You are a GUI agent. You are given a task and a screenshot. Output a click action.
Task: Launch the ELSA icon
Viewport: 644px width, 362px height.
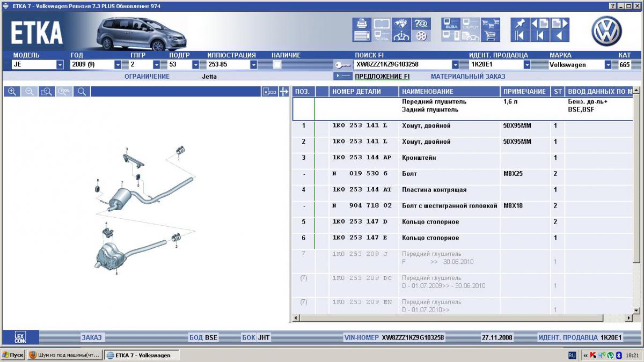click(x=450, y=24)
